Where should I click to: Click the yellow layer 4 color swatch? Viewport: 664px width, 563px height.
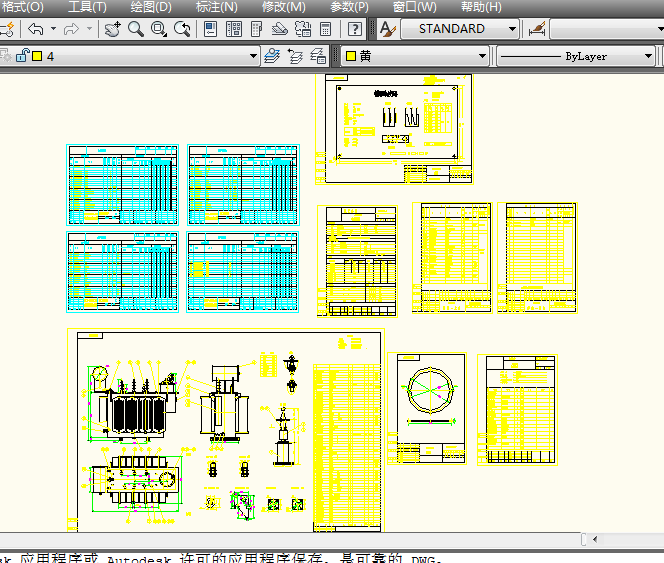tap(37, 56)
